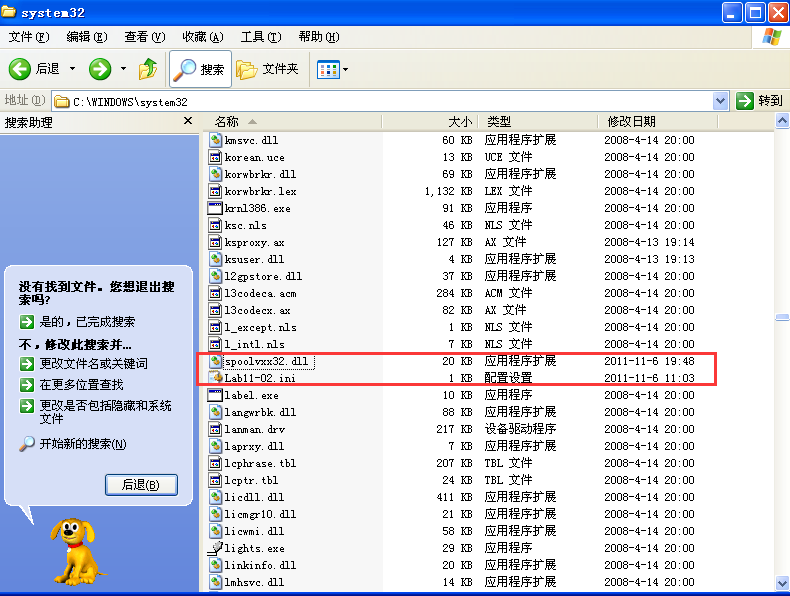Click the 转到 go button
The image size is (790, 596).
point(759,101)
